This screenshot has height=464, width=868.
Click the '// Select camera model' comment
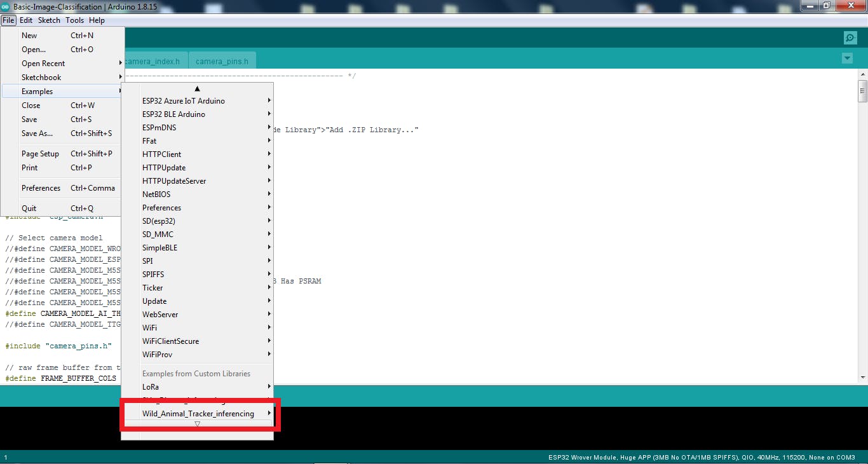(53, 238)
